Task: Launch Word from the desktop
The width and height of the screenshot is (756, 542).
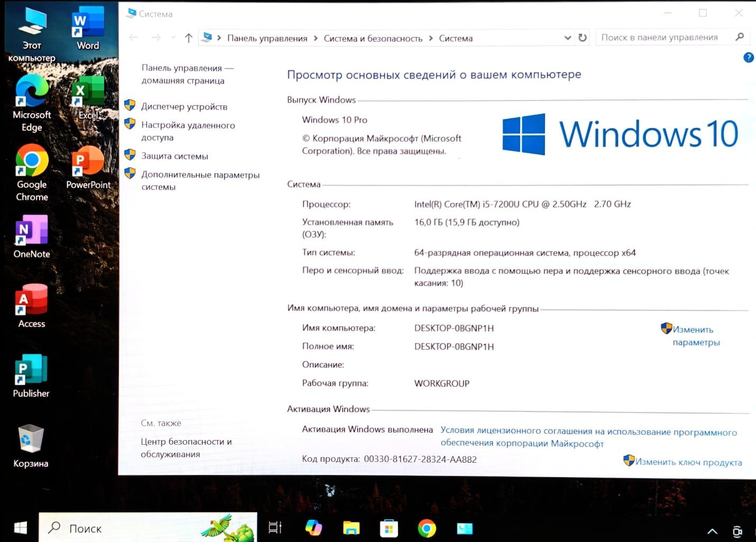Action: 88,29
